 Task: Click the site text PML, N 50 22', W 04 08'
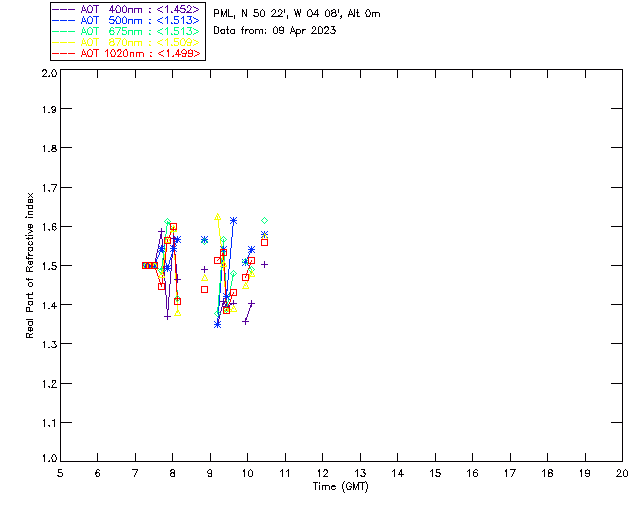coord(278,14)
